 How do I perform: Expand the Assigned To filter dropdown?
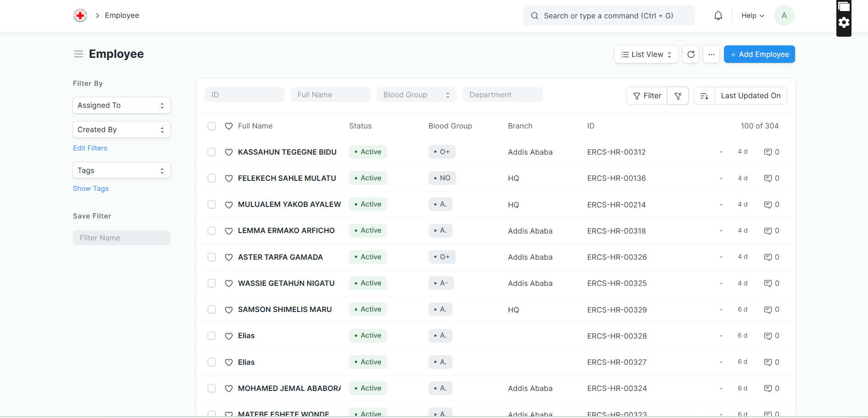coord(121,106)
